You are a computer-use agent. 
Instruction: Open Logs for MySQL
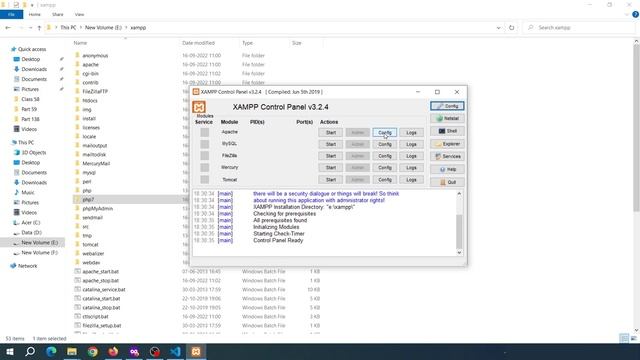(x=411, y=144)
